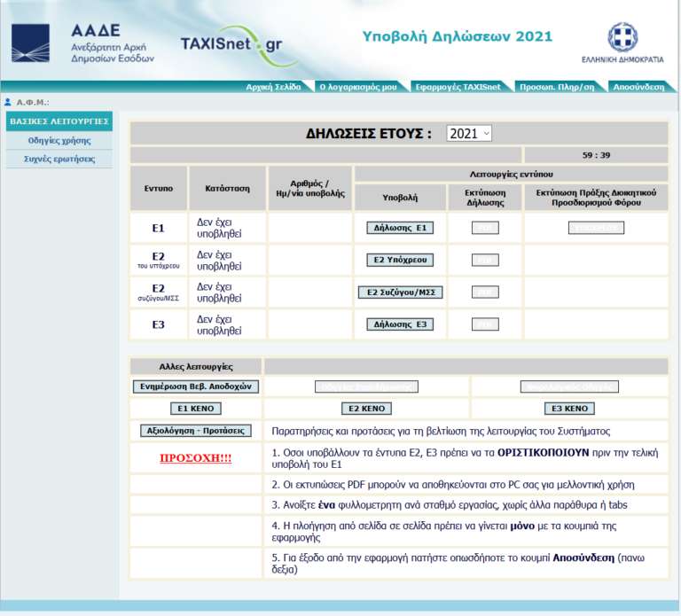Click PDF button in E2 συζύγου/ΜΣΣ row
This screenshot has width=681, height=616.
pos(485,292)
